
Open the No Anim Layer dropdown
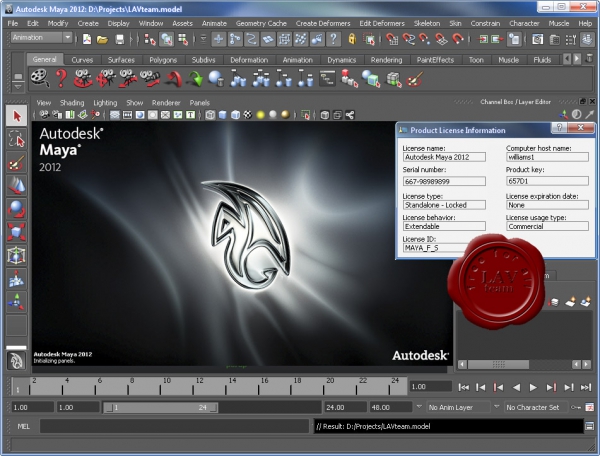pos(455,407)
